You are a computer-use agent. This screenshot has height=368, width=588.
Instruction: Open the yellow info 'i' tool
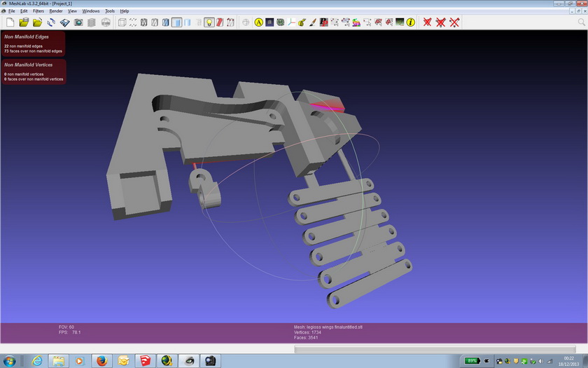411,22
